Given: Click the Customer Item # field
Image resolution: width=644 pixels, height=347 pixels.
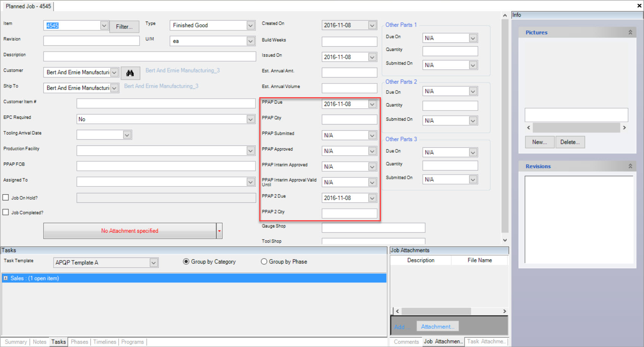Looking at the screenshot, I should (x=166, y=103).
